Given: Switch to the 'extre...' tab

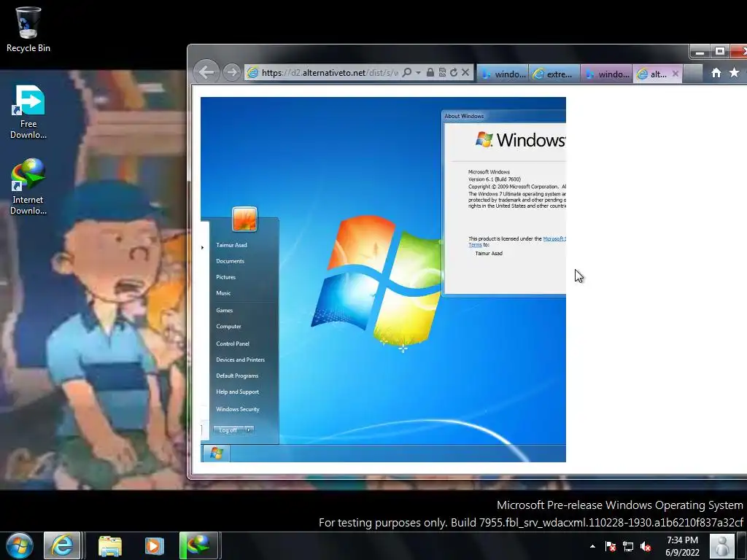Looking at the screenshot, I should coord(554,74).
